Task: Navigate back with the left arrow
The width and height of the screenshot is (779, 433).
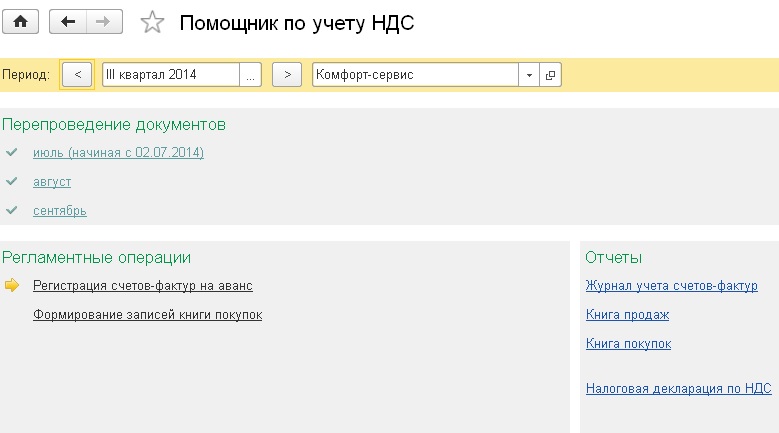Action: [68, 22]
